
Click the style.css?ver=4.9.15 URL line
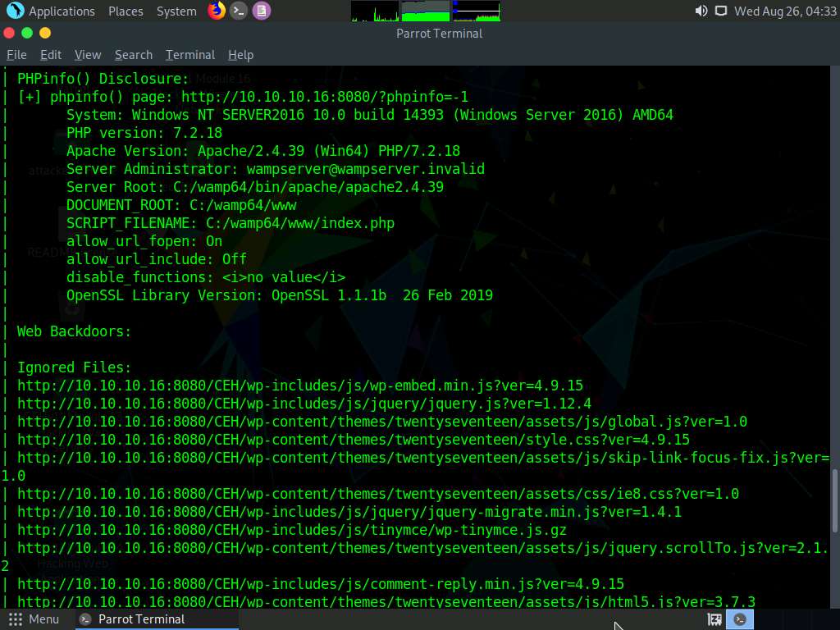pos(354,440)
